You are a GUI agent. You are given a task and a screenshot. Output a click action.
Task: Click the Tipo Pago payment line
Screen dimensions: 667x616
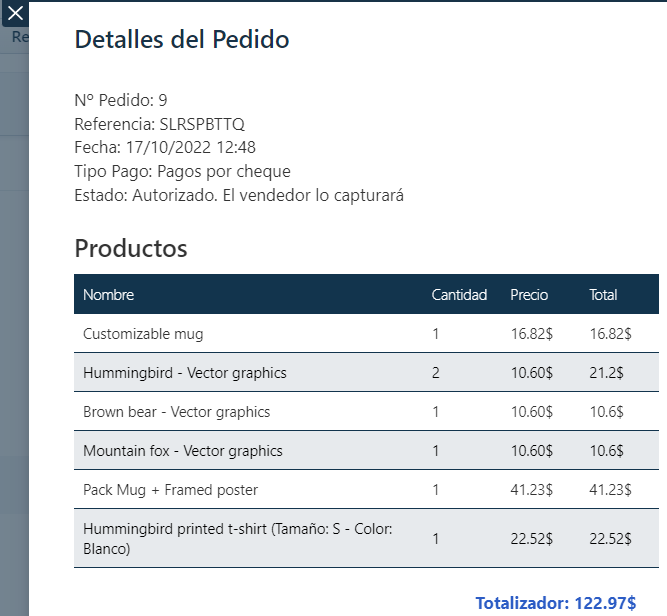point(182,171)
